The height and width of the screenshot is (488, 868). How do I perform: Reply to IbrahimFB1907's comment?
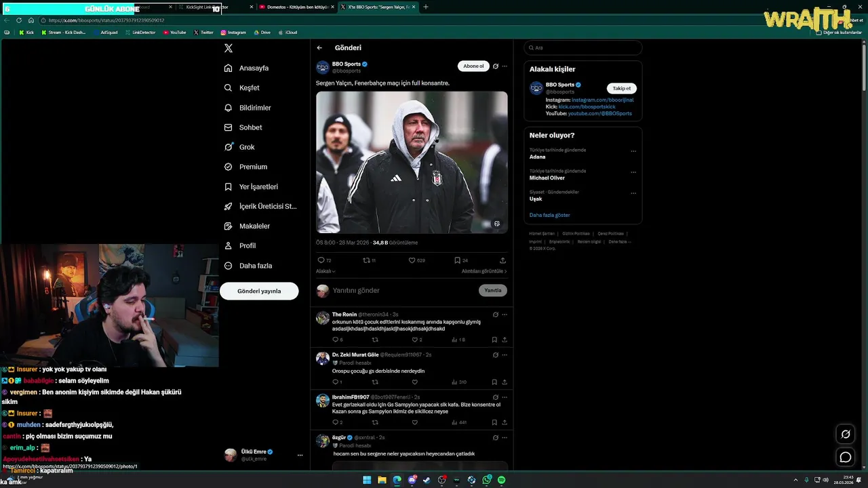pyautogui.click(x=337, y=422)
